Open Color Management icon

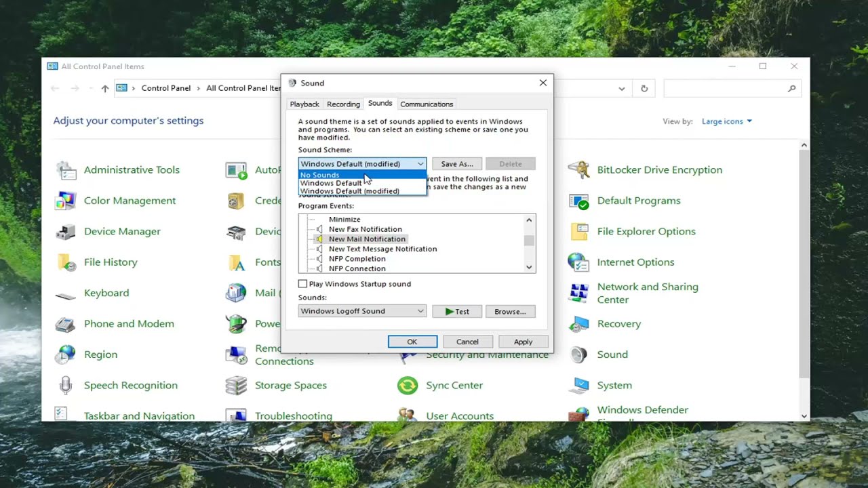66,201
